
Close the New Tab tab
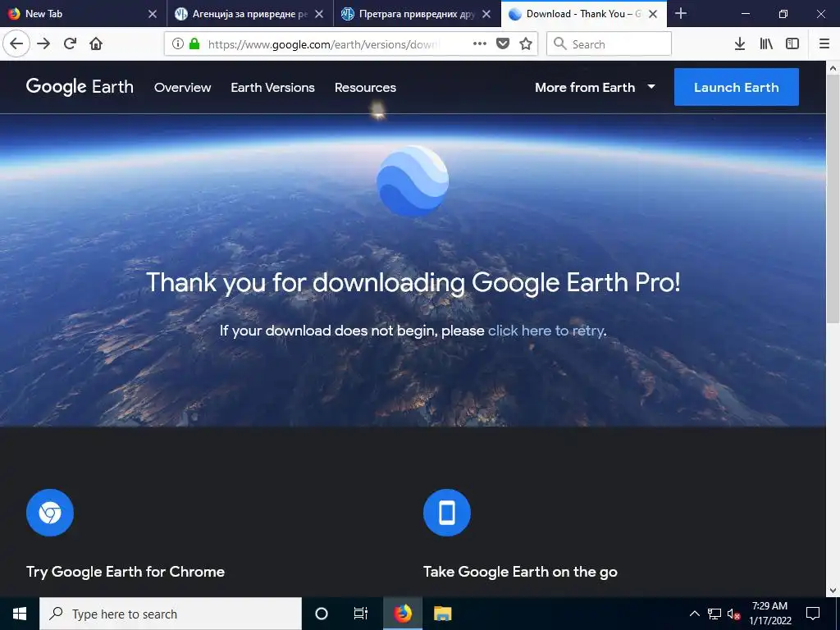click(153, 14)
